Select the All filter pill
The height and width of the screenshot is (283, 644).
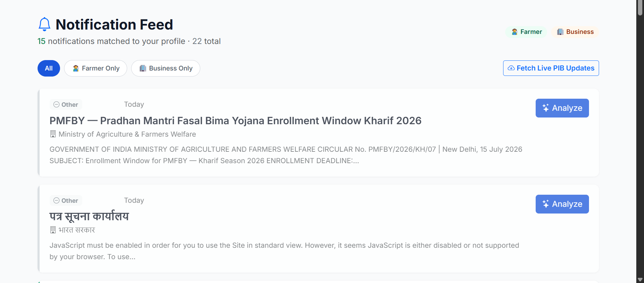tap(49, 68)
